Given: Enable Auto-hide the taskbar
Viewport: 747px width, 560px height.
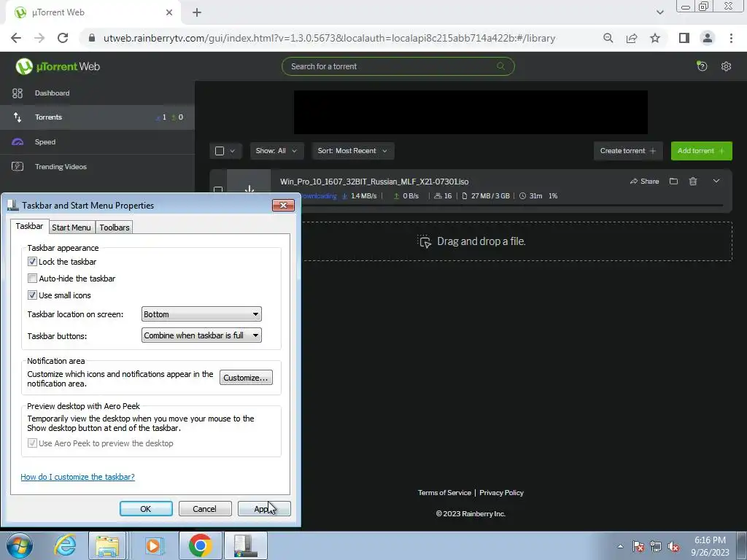Looking at the screenshot, I should pos(32,278).
